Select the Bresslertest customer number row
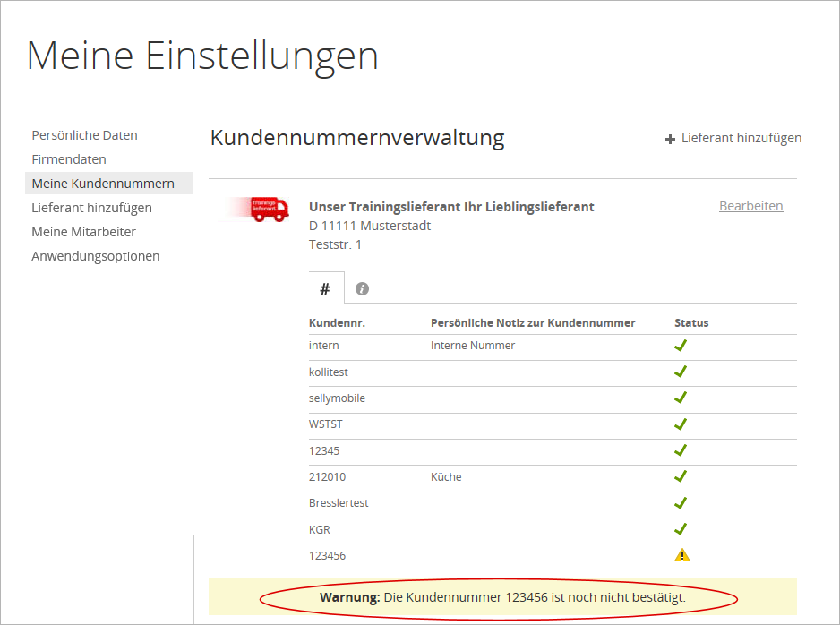840x625 pixels. (339, 503)
